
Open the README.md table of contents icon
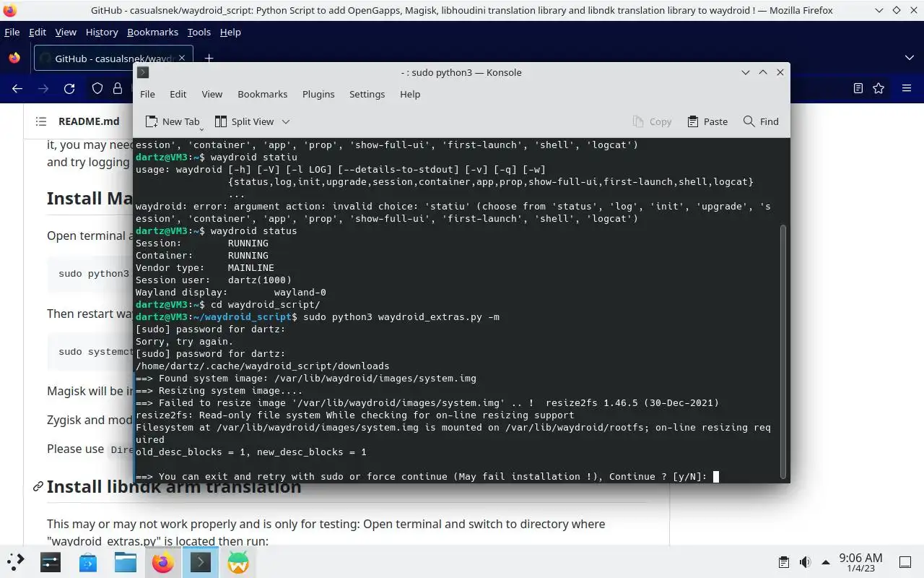point(41,121)
